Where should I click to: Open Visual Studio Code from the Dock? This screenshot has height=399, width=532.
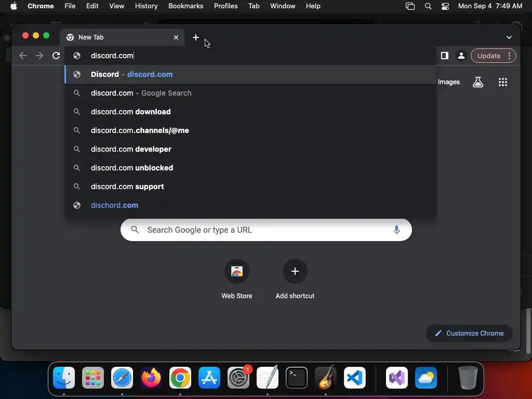[354, 378]
